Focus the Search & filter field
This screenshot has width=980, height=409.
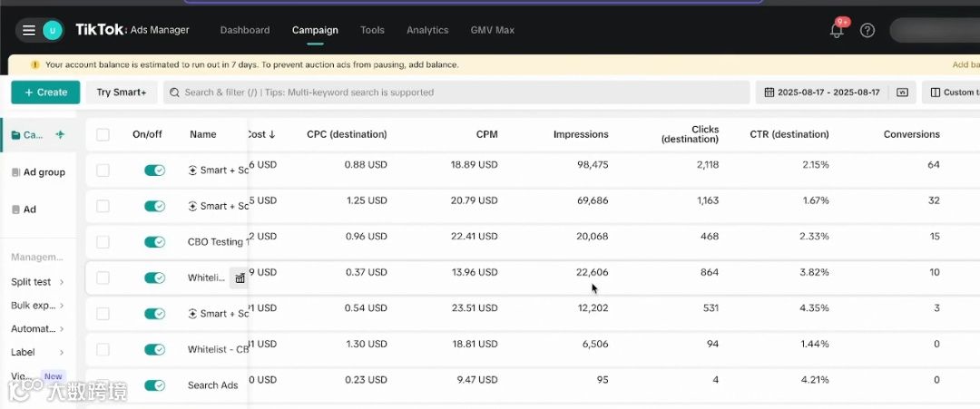(x=454, y=93)
